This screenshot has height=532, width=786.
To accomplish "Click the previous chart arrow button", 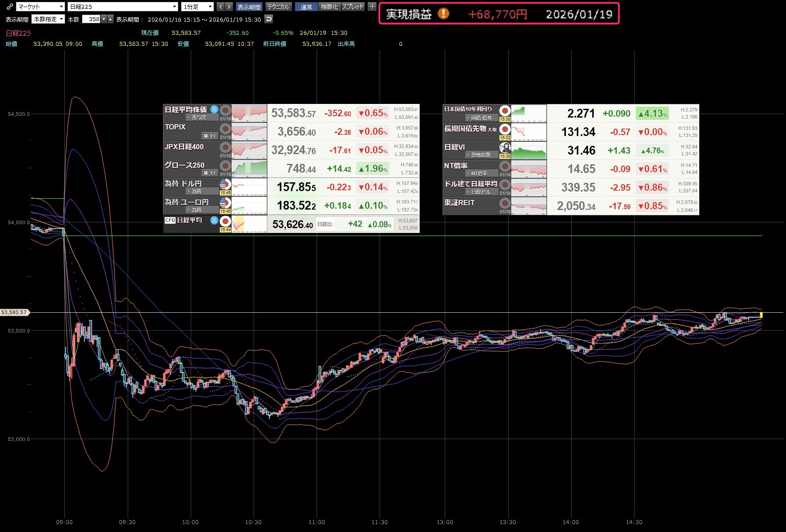I will click(x=221, y=7).
